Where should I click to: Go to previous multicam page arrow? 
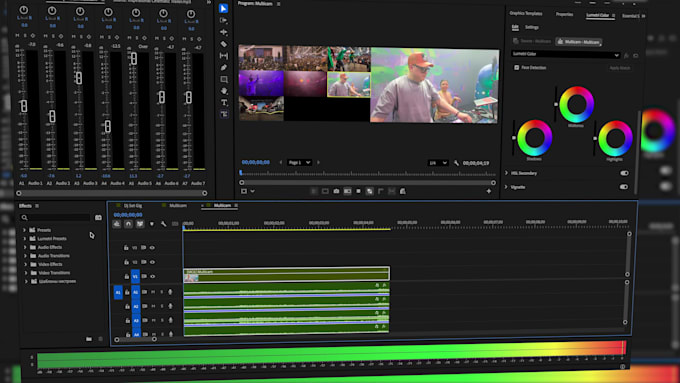(281, 162)
